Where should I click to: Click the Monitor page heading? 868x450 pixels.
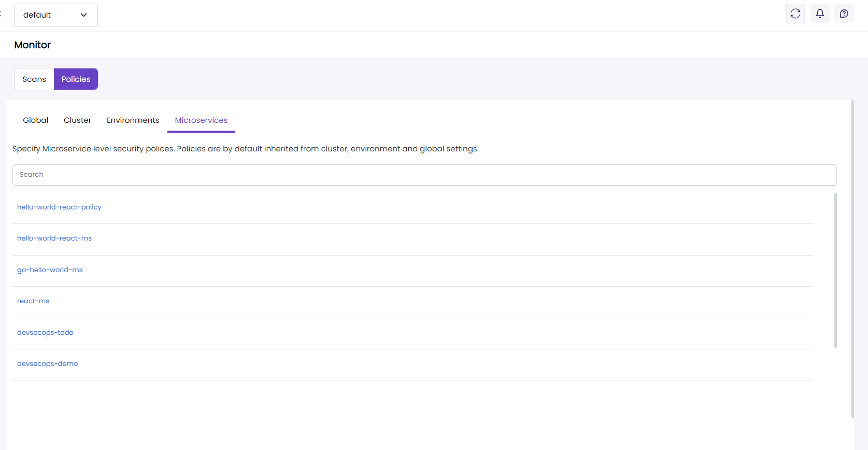[x=33, y=45]
